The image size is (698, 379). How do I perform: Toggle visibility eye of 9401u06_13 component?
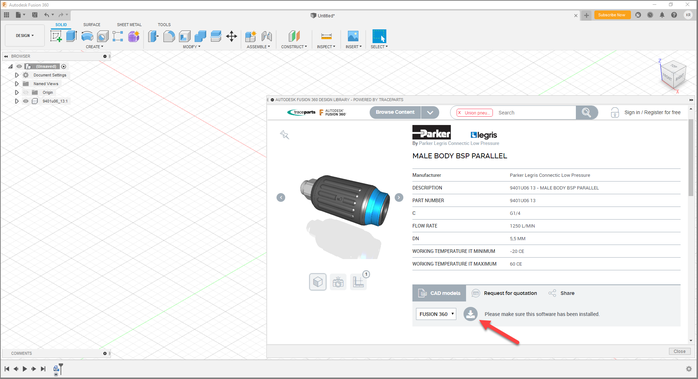coord(26,101)
